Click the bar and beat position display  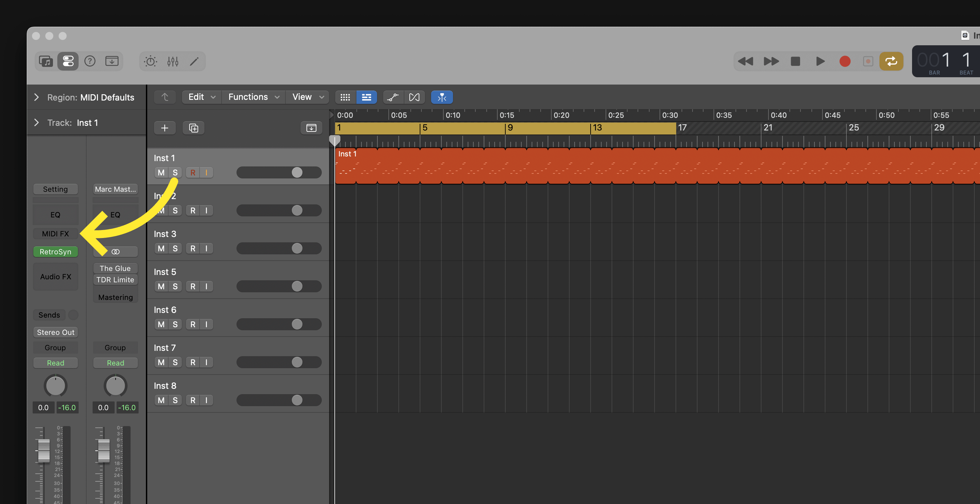coord(946,61)
